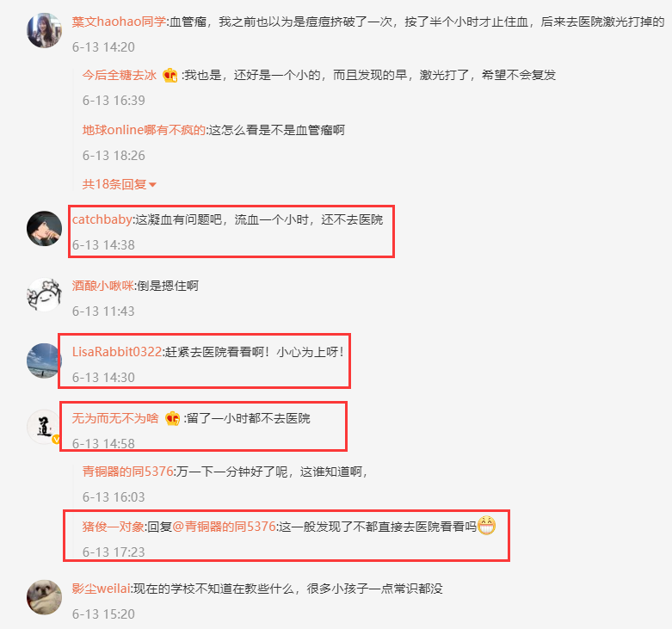Open the @青铜器的同5376 mention link

(224, 526)
